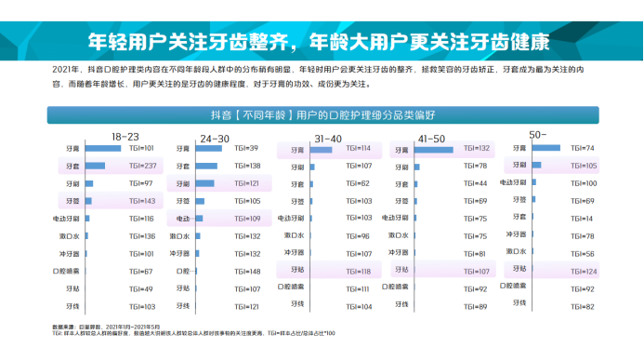
Task: Select the value TGI=100
Action: point(584,183)
